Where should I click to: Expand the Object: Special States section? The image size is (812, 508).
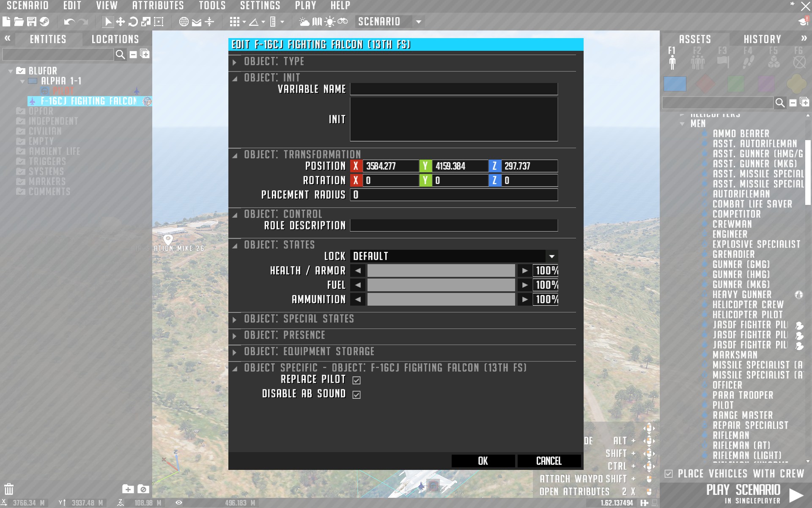click(299, 319)
